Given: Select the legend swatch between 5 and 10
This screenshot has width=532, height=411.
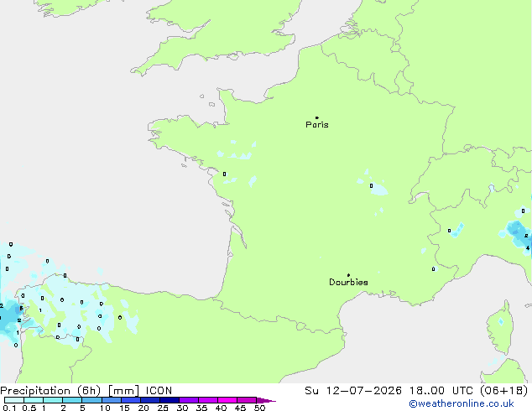Looking at the screenshot, I should (x=92, y=400).
